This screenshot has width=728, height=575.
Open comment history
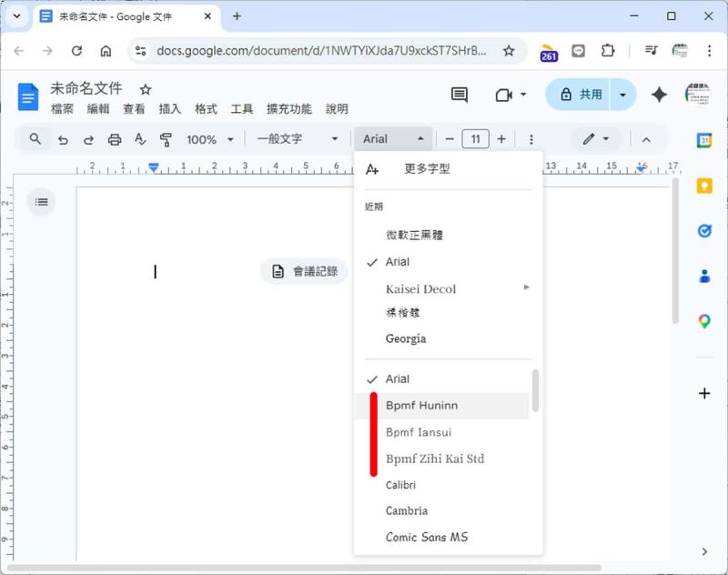click(459, 95)
